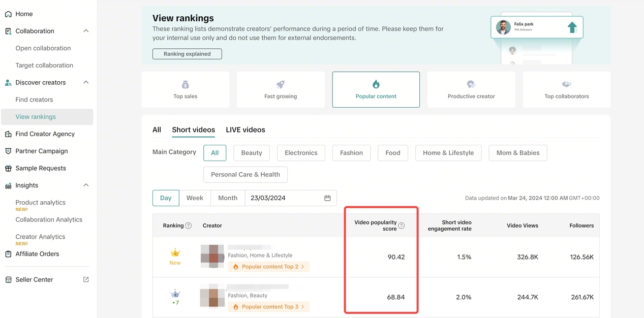The height and width of the screenshot is (318, 644).
Task: Switch time range to Month
Action: (228, 198)
